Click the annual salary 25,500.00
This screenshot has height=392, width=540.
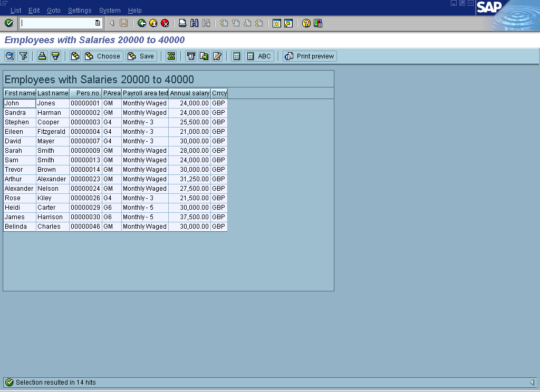[x=190, y=122]
